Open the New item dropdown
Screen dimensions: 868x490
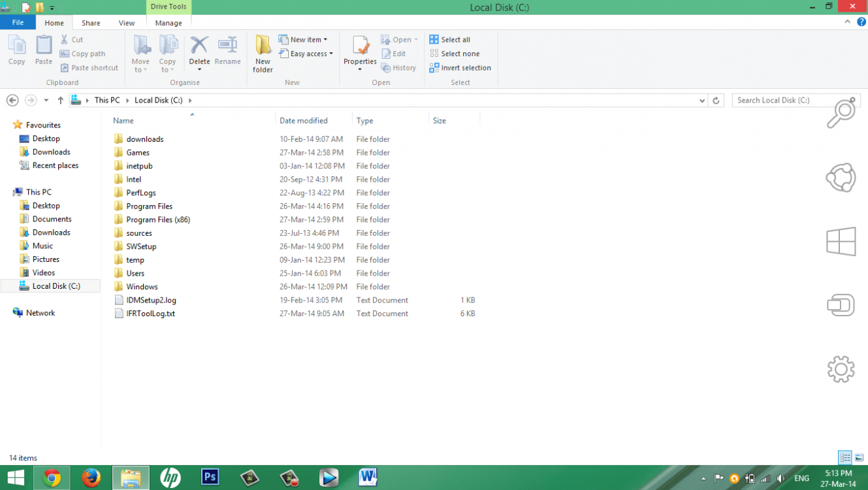point(303,40)
